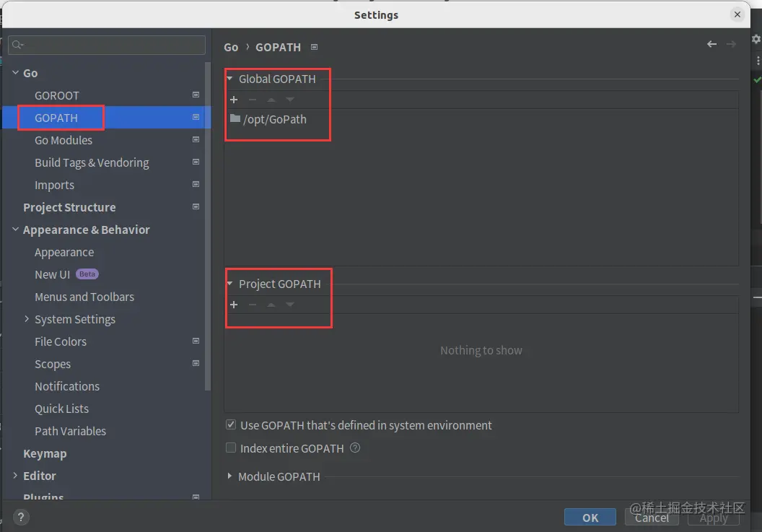Collapse the Go settings group
This screenshot has width=762, height=532.
(16, 72)
